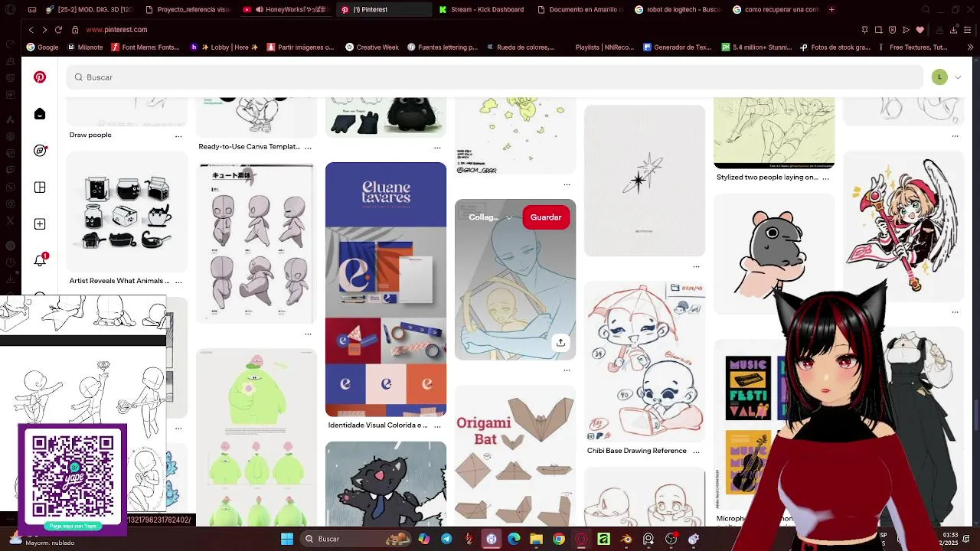Switch to the [25-2] MOD. DIG. 3D tab
The image size is (980, 551).
(89, 9)
